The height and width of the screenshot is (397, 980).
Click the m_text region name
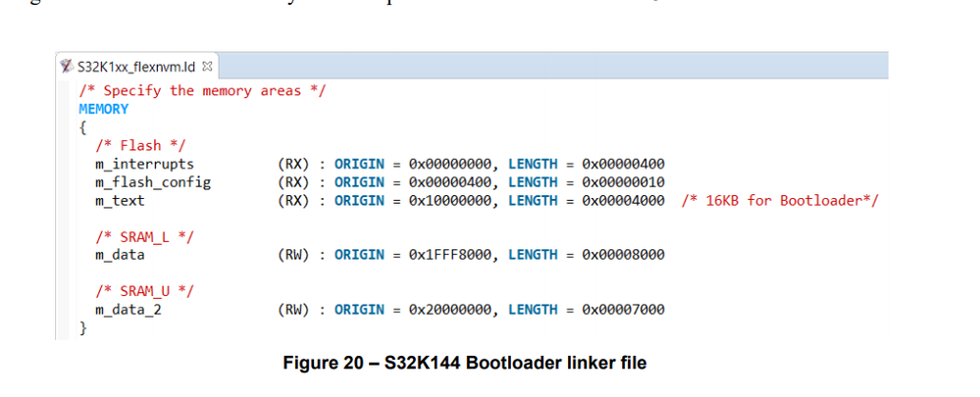tap(120, 200)
